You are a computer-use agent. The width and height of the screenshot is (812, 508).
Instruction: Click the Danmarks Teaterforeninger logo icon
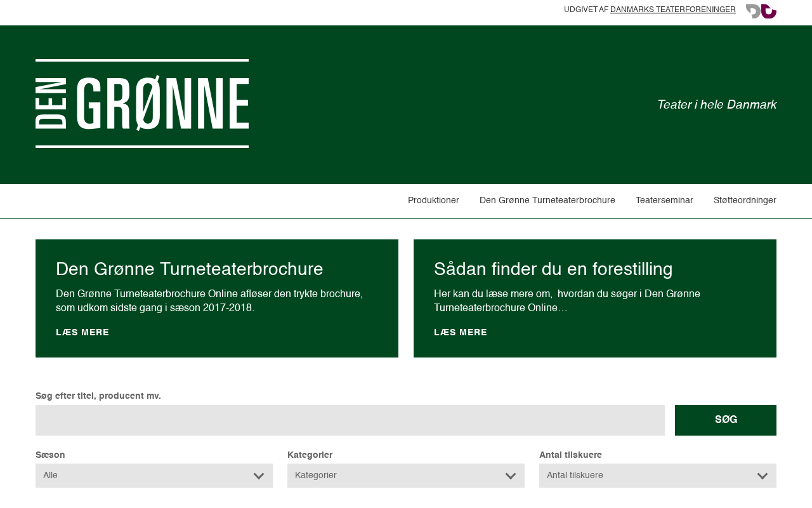pyautogui.click(x=761, y=11)
